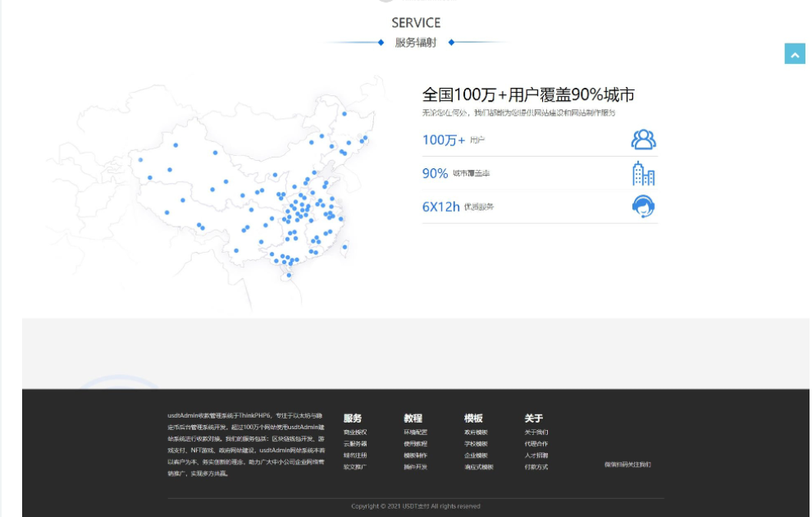Select the 响应式模板 link
This screenshot has width=812, height=517.
pyautogui.click(x=478, y=467)
